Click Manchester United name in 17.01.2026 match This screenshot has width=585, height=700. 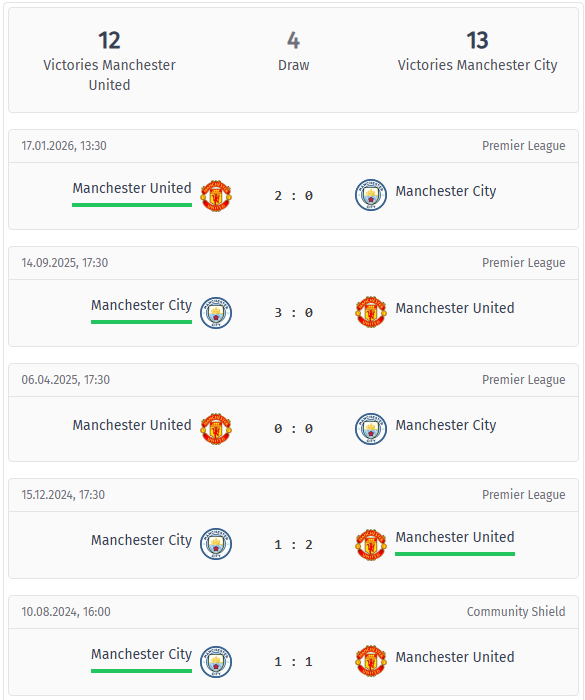point(132,188)
